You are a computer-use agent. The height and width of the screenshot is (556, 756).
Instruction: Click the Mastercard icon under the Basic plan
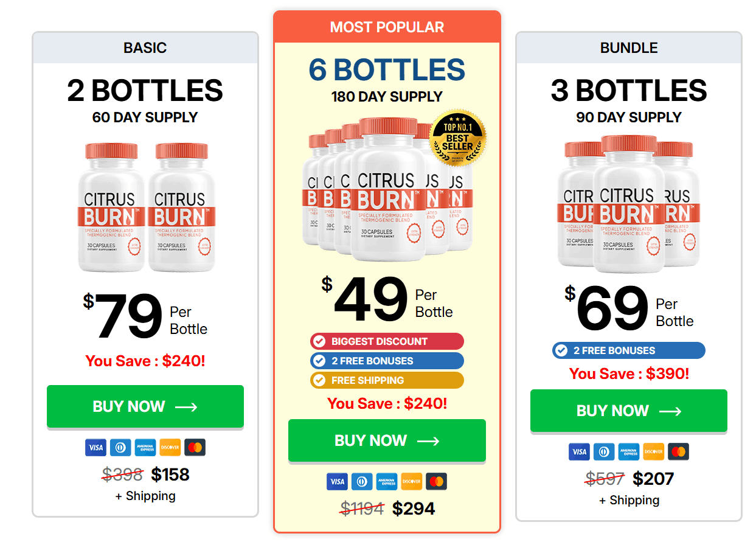pyautogui.click(x=195, y=448)
